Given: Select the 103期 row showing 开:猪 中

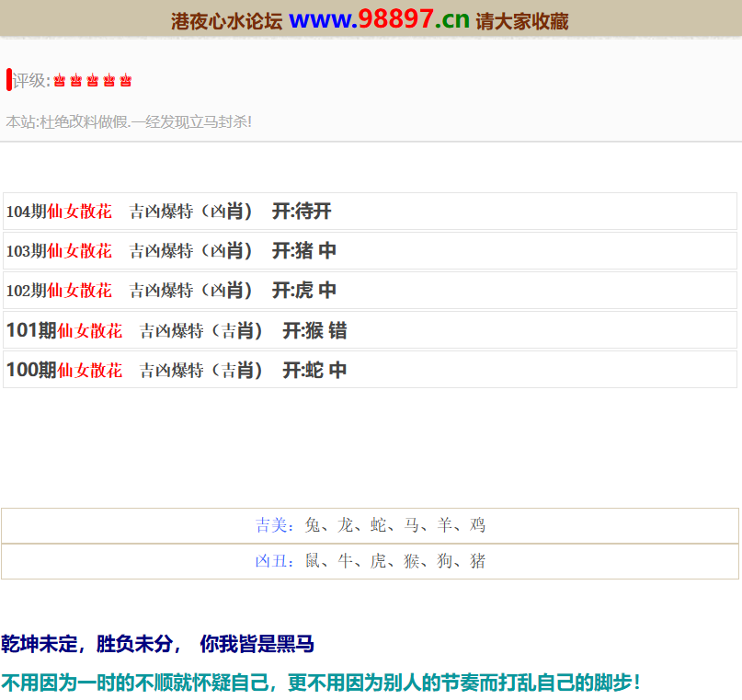Looking at the screenshot, I should 370,251.
